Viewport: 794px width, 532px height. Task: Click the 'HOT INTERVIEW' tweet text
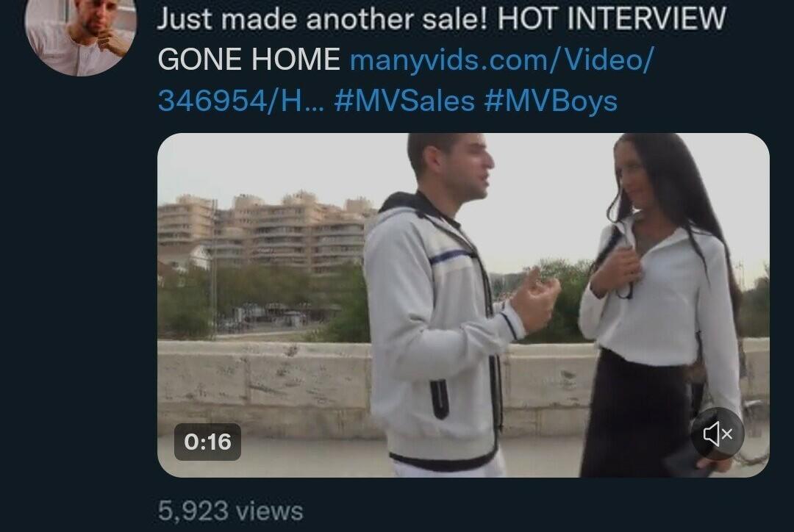click(612, 18)
